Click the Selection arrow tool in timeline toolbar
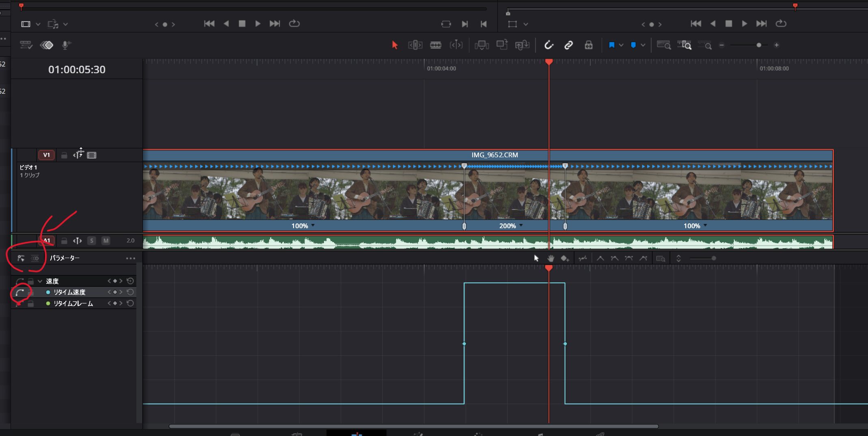This screenshot has height=436, width=868. coord(395,45)
